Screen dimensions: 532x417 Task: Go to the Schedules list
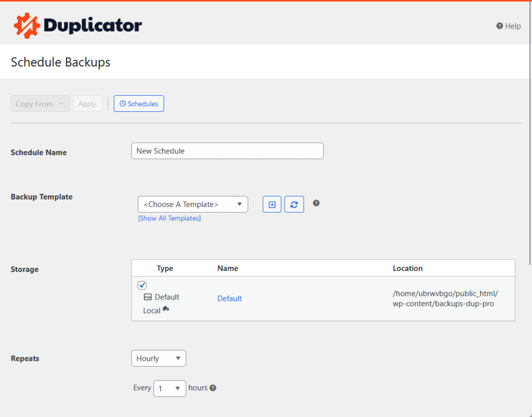(139, 103)
